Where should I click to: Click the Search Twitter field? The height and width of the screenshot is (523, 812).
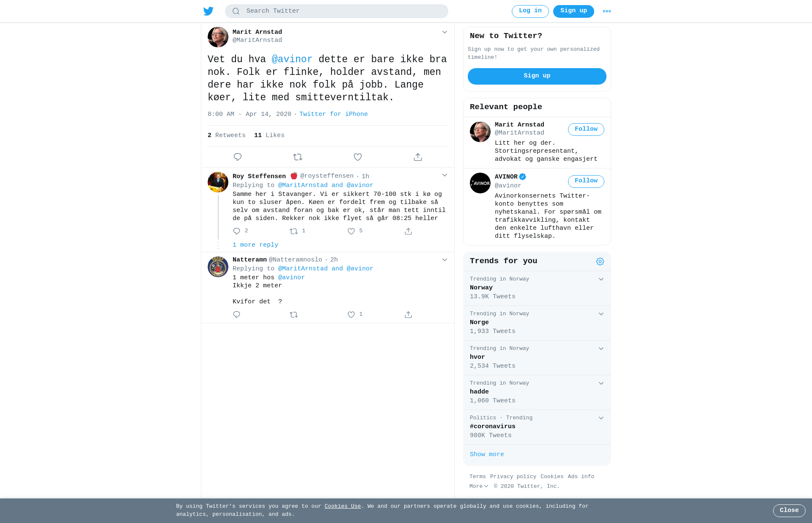337,11
